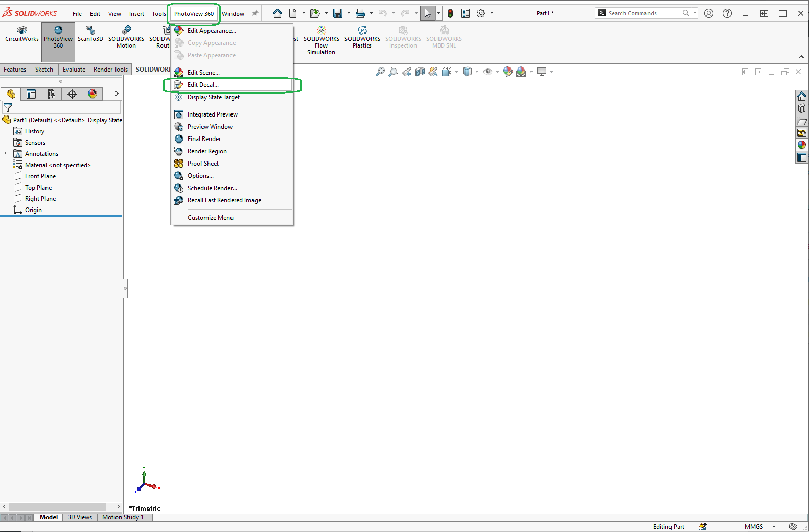Click the Customize Menu entry

(x=210, y=218)
